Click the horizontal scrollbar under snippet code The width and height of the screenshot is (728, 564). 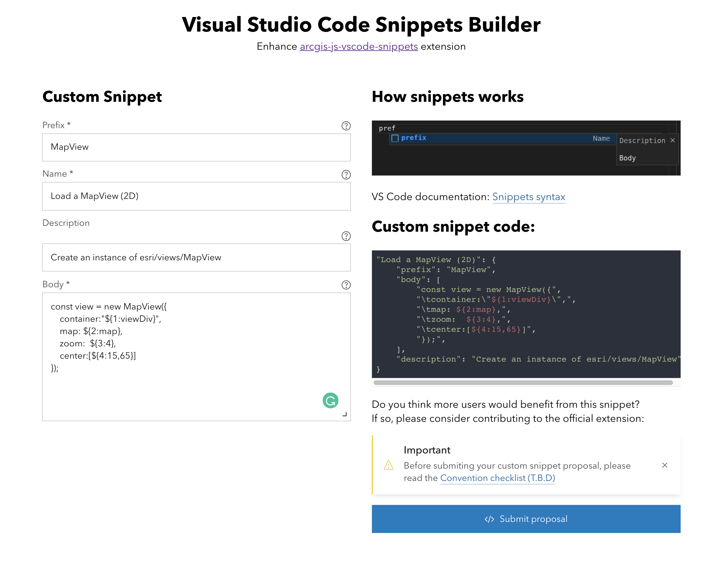523,383
